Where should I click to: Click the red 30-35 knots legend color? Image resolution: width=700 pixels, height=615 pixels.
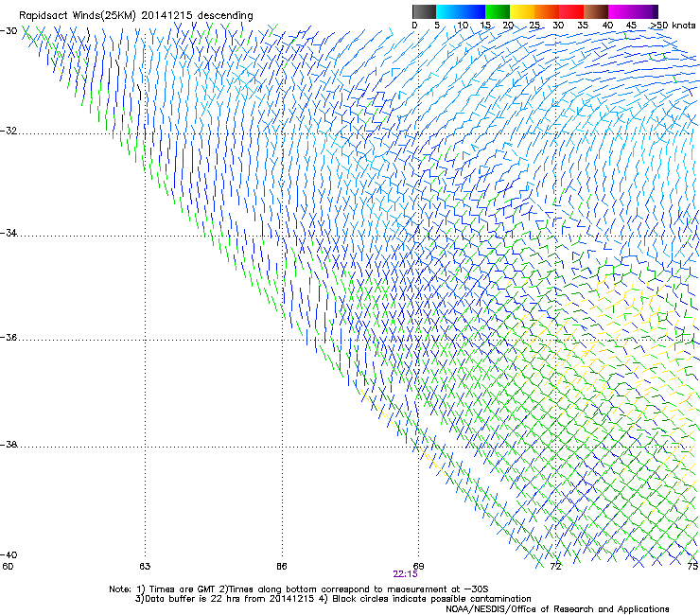pyautogui.click(x=571, y=11)
